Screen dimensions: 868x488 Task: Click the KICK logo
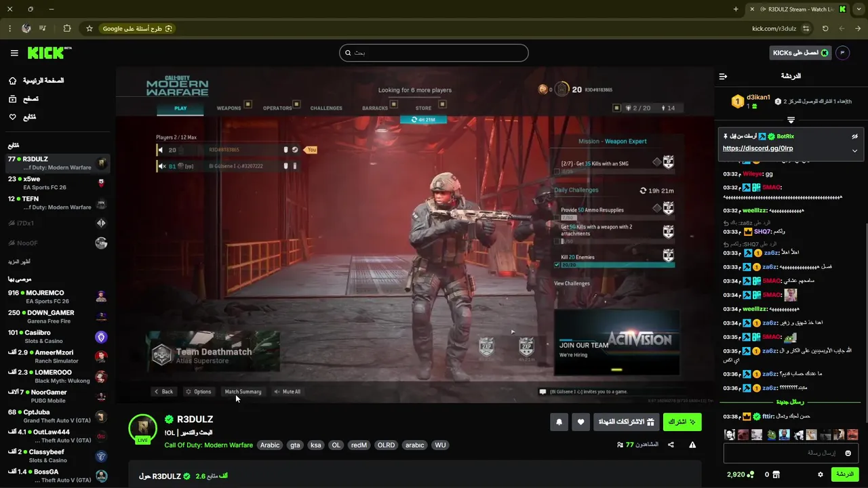49,53
